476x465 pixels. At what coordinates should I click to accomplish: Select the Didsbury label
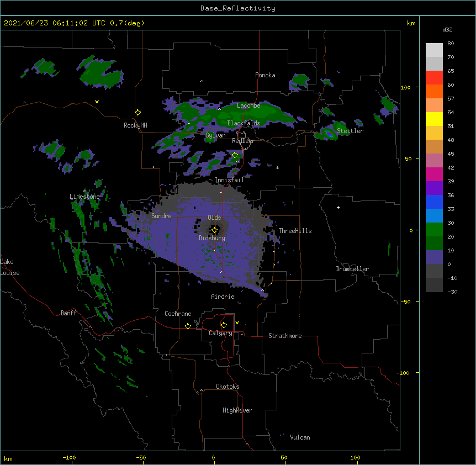coord(212,238)
